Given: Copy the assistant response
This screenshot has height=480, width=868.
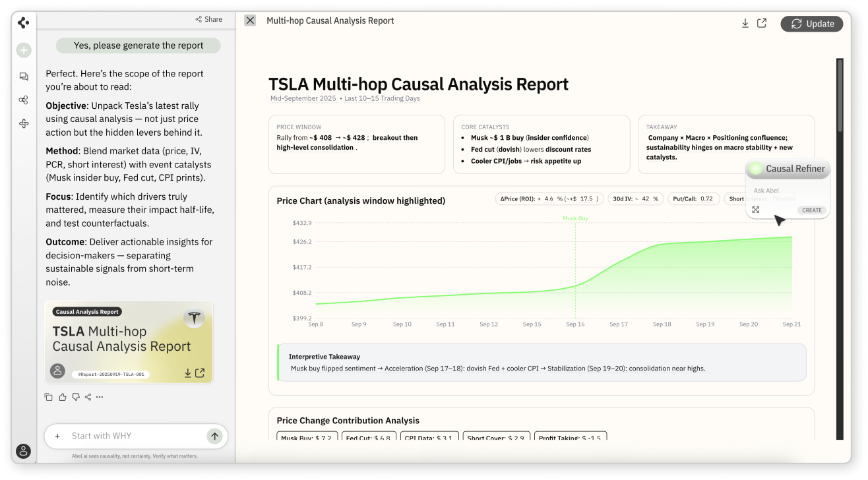Looking at the screenshot, I should pyautogui.click(x=49, y=397).
